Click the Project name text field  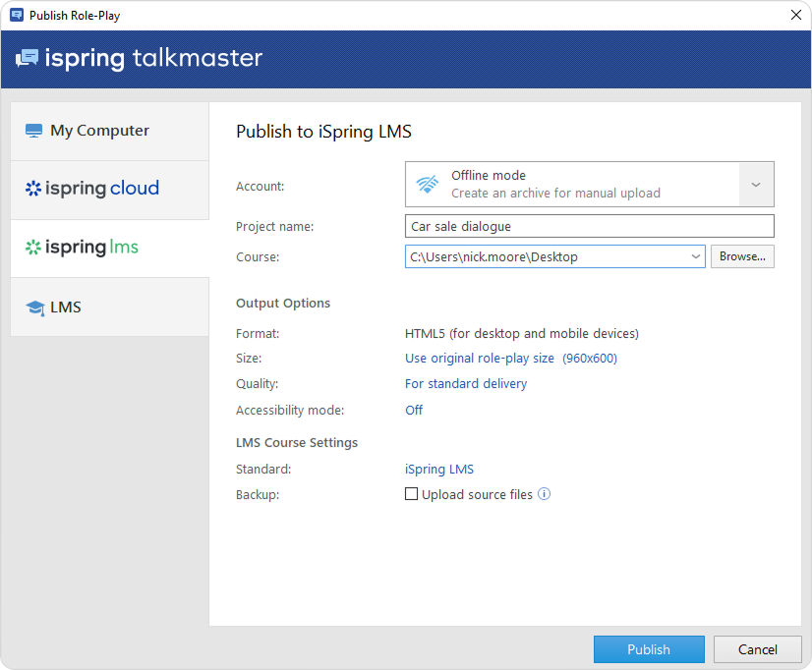pos(589,226)
